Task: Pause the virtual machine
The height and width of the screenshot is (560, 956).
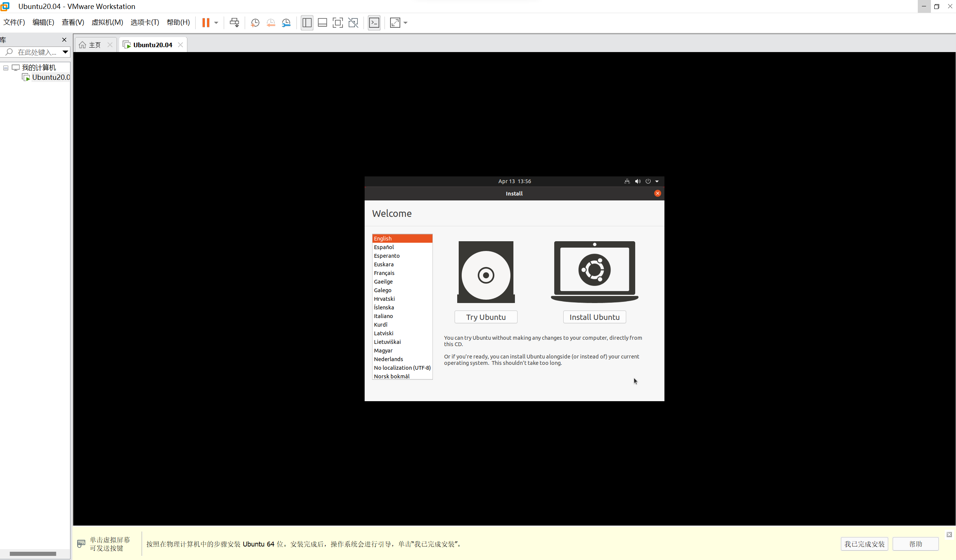Action: (206, 23)
